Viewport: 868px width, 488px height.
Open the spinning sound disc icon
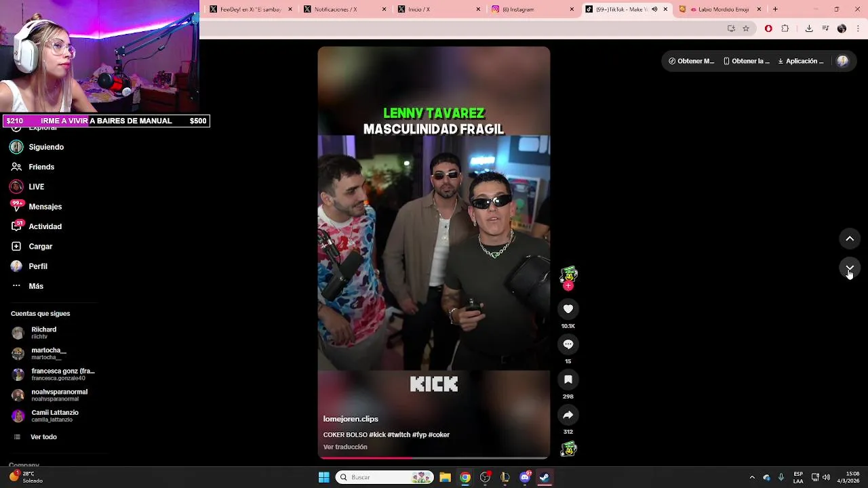(568, 449)
